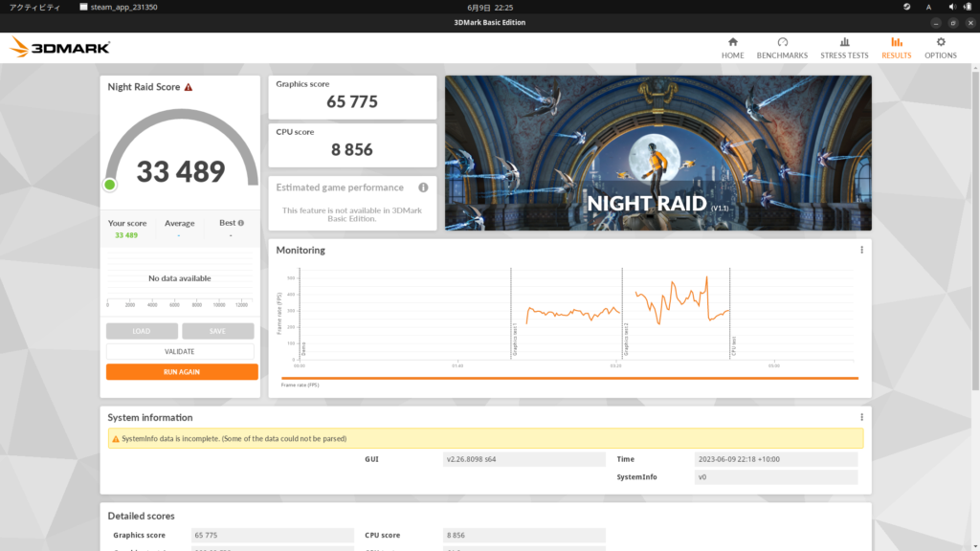Screen dimensions: 980x551
Task: Click the Demo marker in the chart
Action: tap(303, 348)
